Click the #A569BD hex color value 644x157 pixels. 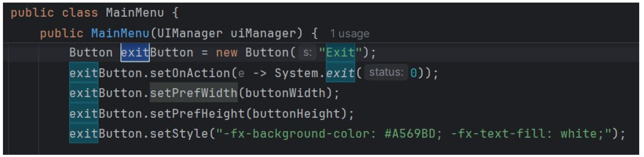click(410, 134)
